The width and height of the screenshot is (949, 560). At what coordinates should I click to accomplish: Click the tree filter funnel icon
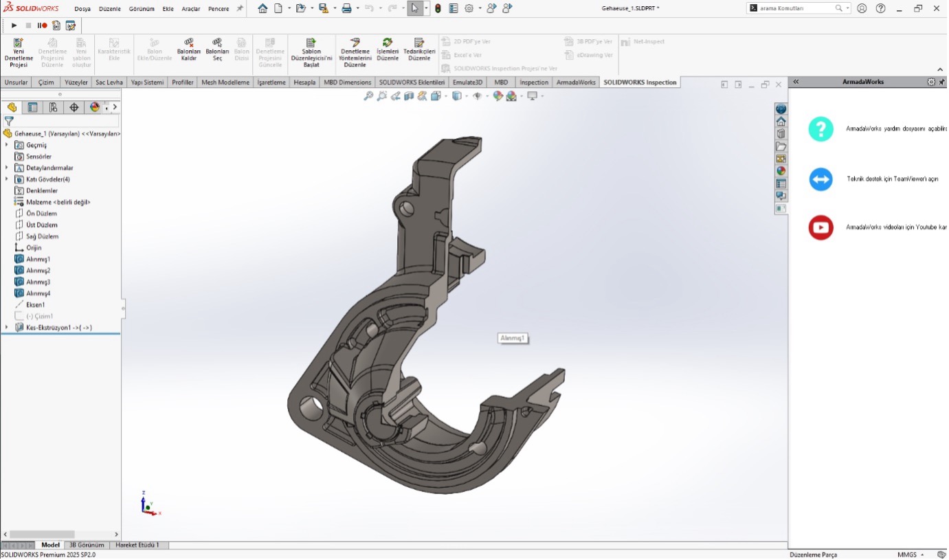(x=9, y=120)
